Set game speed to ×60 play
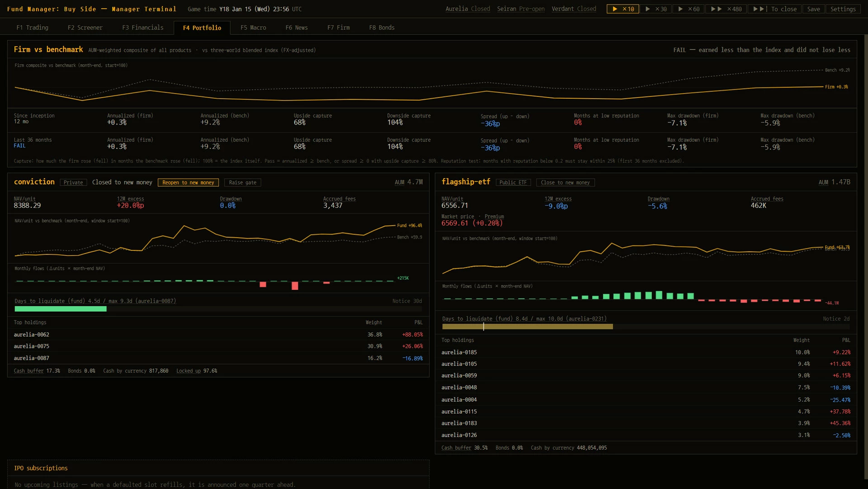 [688, 9]
